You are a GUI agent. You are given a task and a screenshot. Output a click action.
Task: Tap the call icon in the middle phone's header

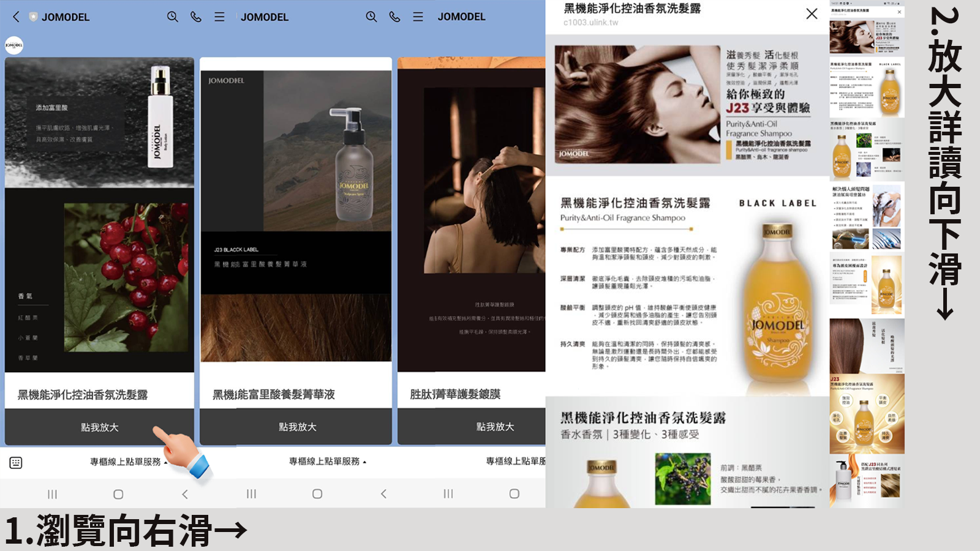click(394, 17)
